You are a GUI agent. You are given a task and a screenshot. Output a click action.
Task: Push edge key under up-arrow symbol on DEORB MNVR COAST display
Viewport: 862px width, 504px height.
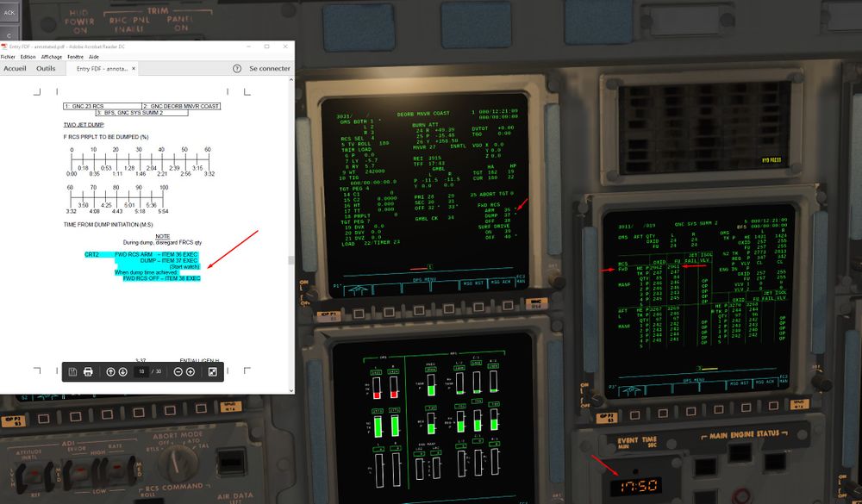tap(359, 314)
